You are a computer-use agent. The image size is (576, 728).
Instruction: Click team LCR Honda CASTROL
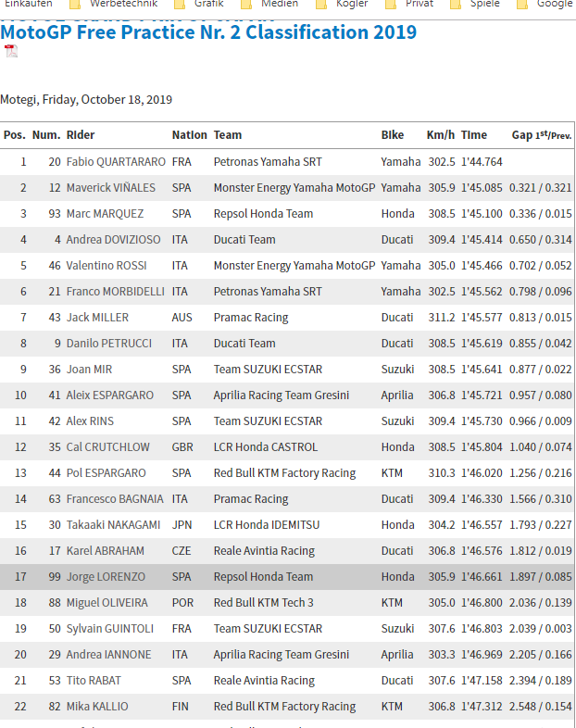click(x=266, y=447)
